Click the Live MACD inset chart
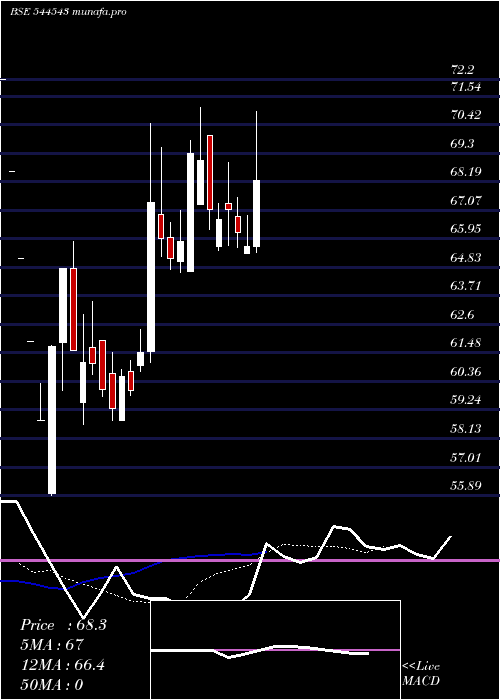 click(x=275, y=650)
